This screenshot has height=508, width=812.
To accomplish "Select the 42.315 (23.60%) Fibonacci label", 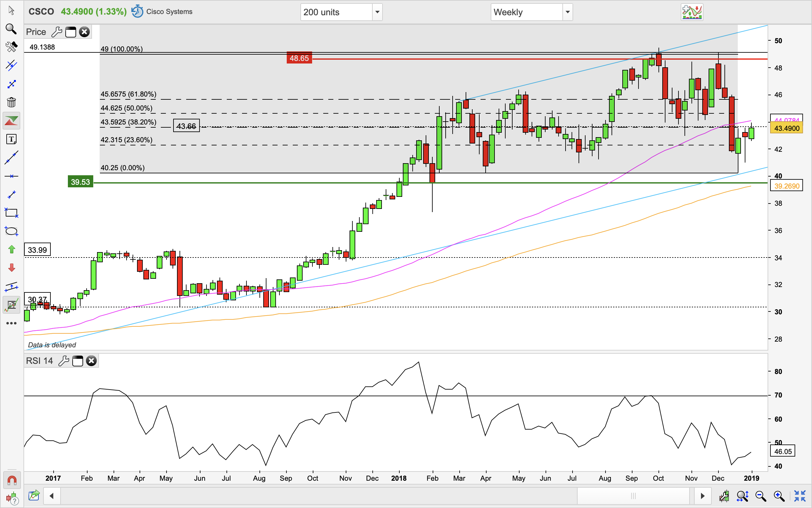I will [x=127, y=140].
